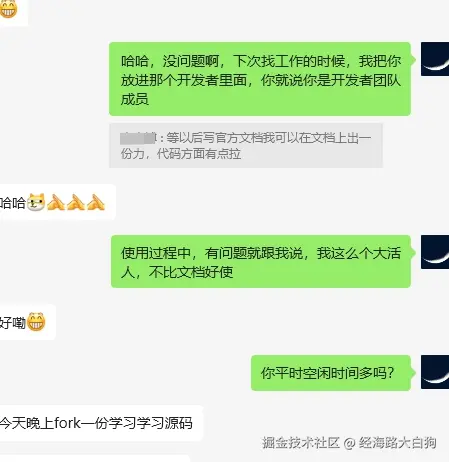This screenshot has height=462, width=449.
Task: Select the green bubble starting 使用过程中
Action: (x=261, y=261)
